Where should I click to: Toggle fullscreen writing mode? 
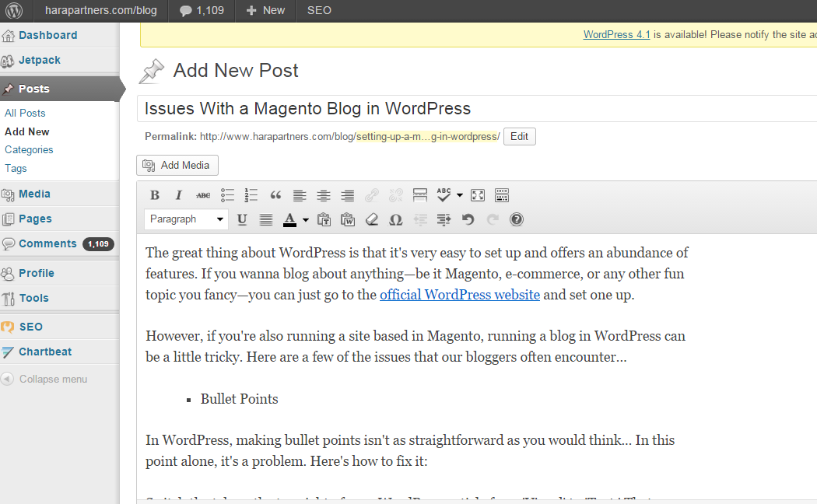[478, 195]
